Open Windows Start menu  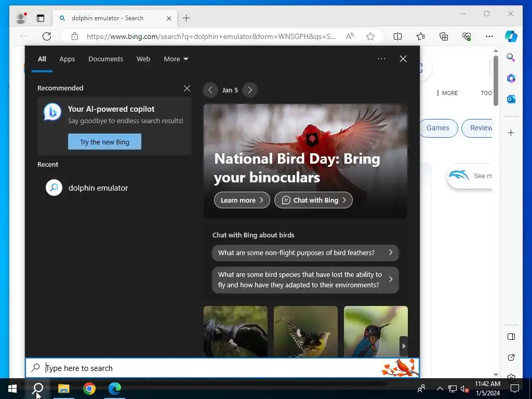pos(12,389)
